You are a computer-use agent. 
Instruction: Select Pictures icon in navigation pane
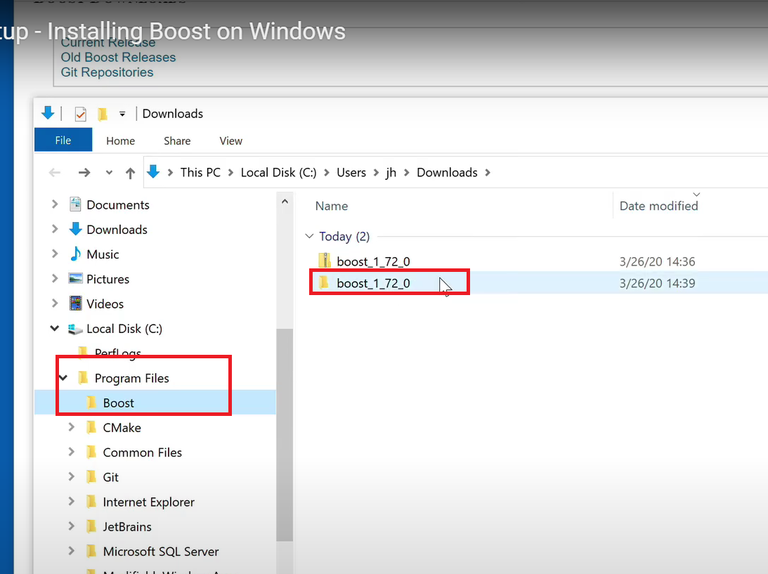[75, 279]
